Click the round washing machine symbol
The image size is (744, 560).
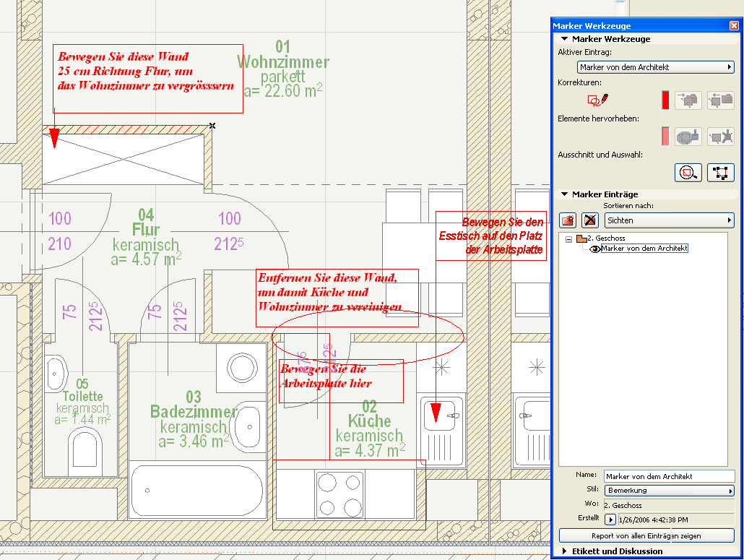tap(242, 368)
